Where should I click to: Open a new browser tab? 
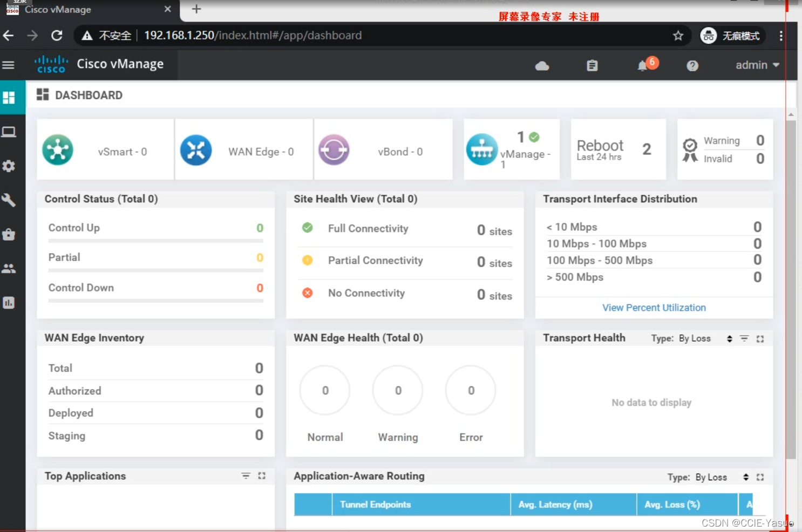point(196,9)
